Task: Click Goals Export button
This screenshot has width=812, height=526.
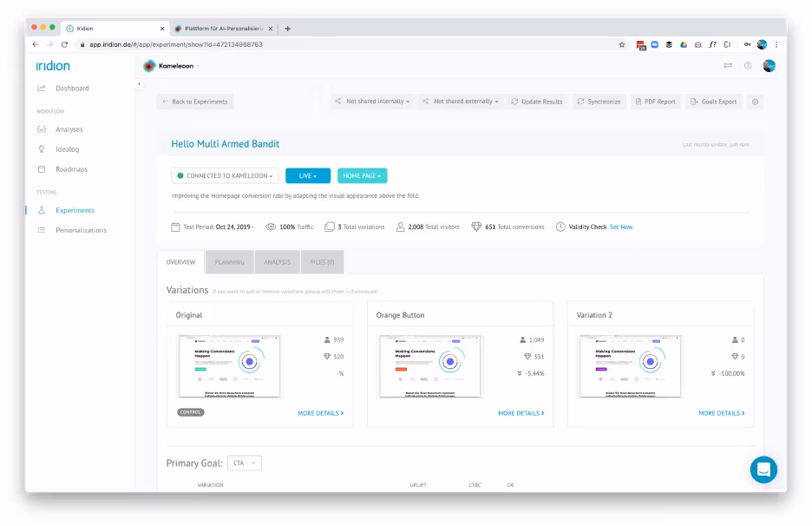Action: tap(714, 102)
